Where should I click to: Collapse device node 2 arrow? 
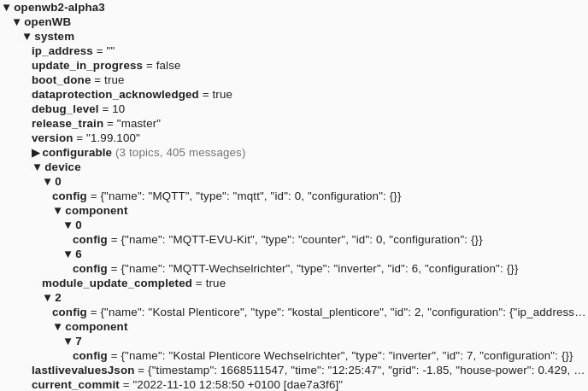[48, 298]
